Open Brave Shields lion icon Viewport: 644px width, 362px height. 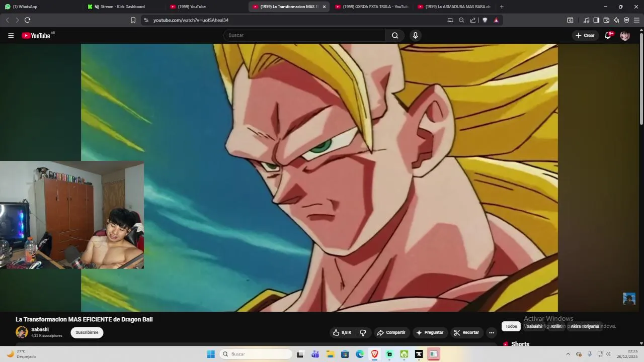[485, 20]
